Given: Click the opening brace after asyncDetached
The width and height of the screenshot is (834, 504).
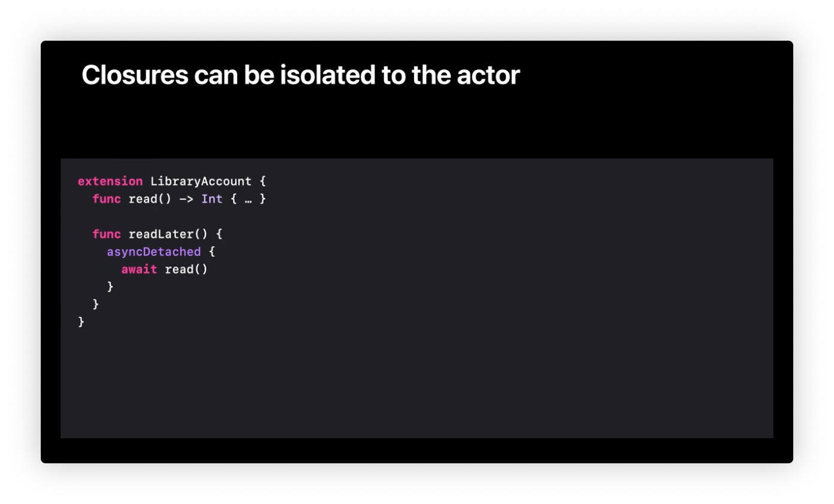Looking at the screenshot, I should [x=211, y=252].
